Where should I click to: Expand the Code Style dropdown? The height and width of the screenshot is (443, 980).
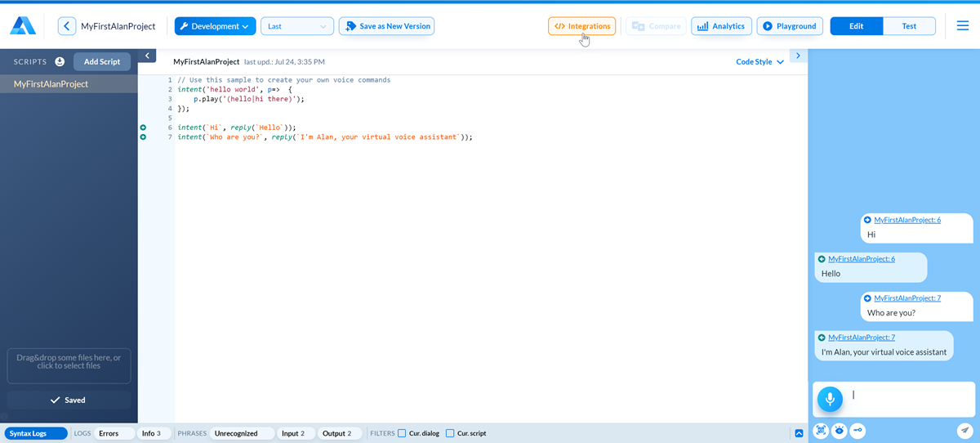[x=759, y=62]
